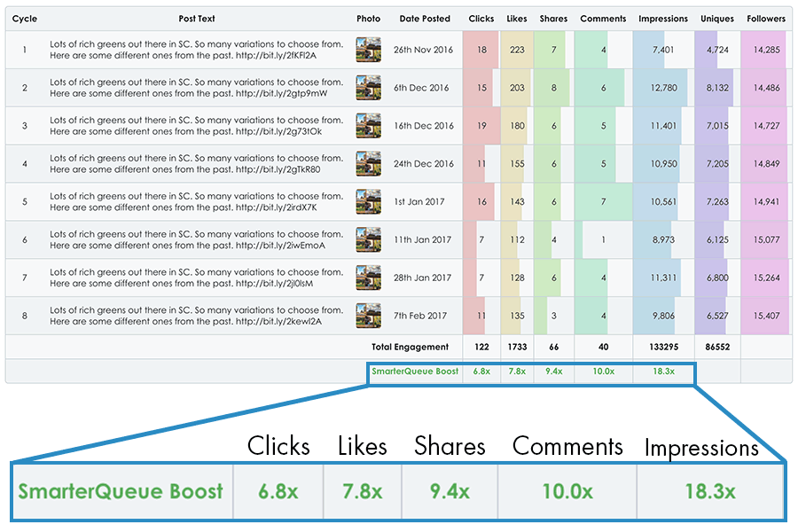Select date '16th Dec 2016'

click(x=424, y=126)
